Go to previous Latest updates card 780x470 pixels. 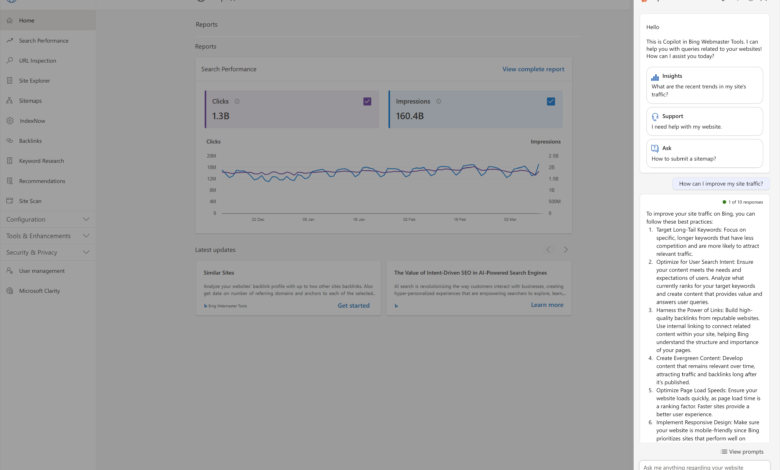click(548, 250)
